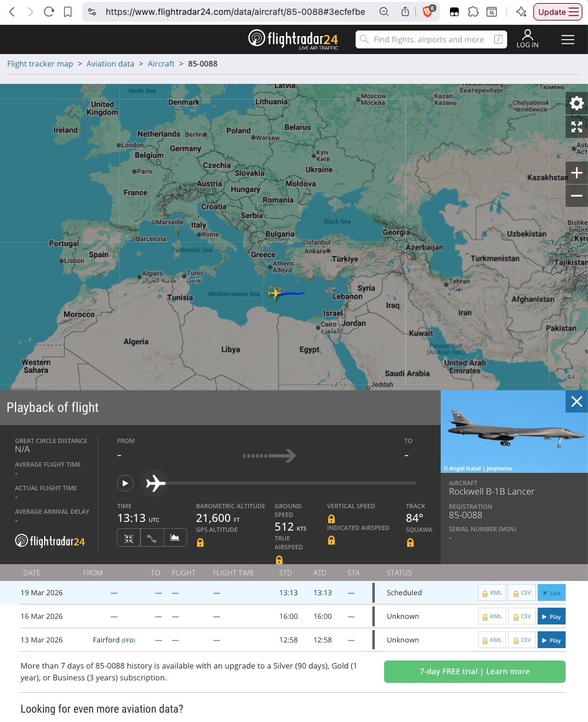Open Angel Natal Jetphotos credit link
This screenshot has width=588, height=722.
coord(478,468)
